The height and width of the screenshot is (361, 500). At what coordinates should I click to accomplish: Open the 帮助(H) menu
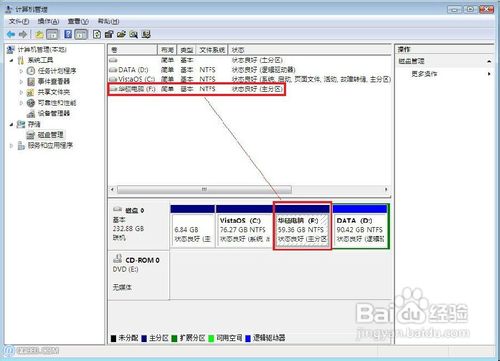[x=108, y=21]
